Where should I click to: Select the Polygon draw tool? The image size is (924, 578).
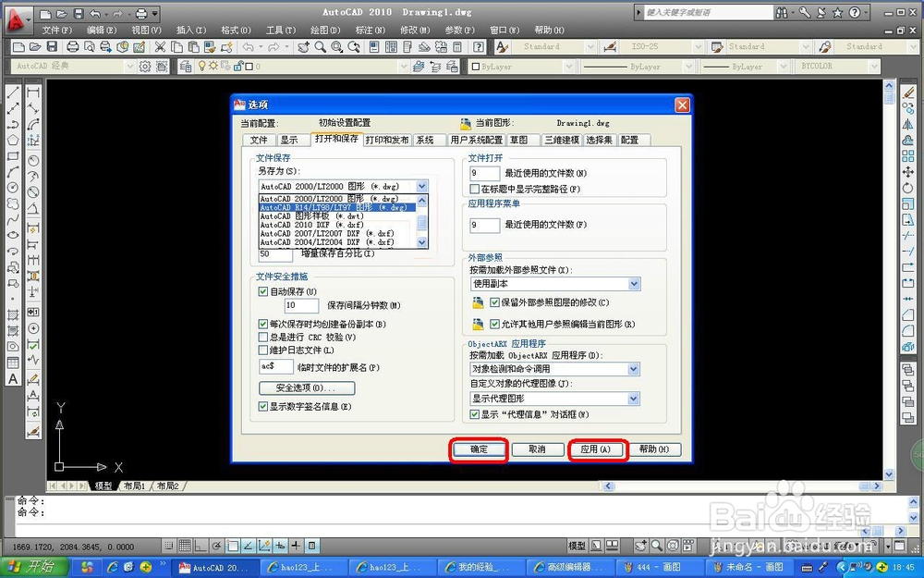(x=13, y=141)
